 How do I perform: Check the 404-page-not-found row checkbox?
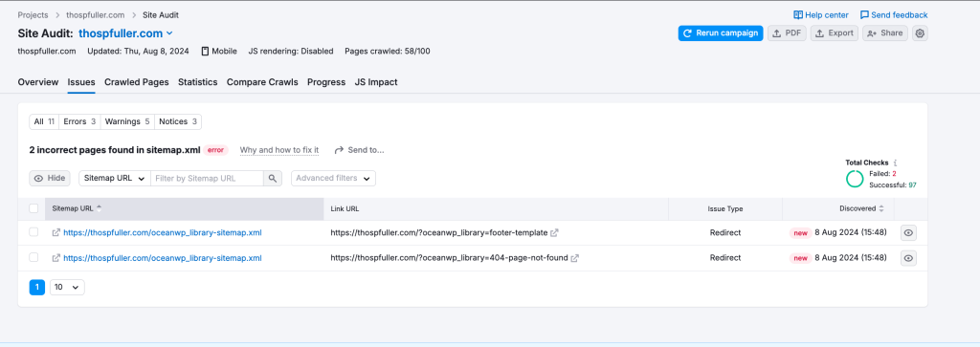click(x=33, y=257)
